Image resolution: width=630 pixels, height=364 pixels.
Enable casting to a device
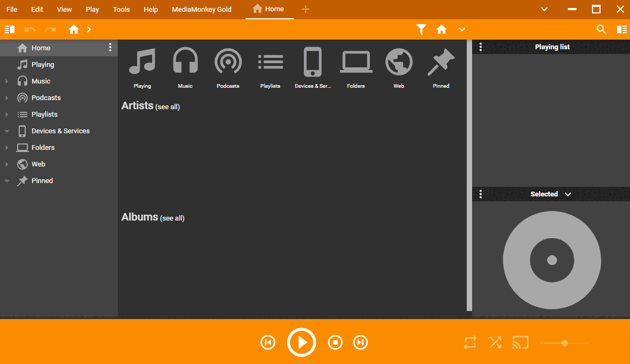pyautogui.click(x=520, y=342)
